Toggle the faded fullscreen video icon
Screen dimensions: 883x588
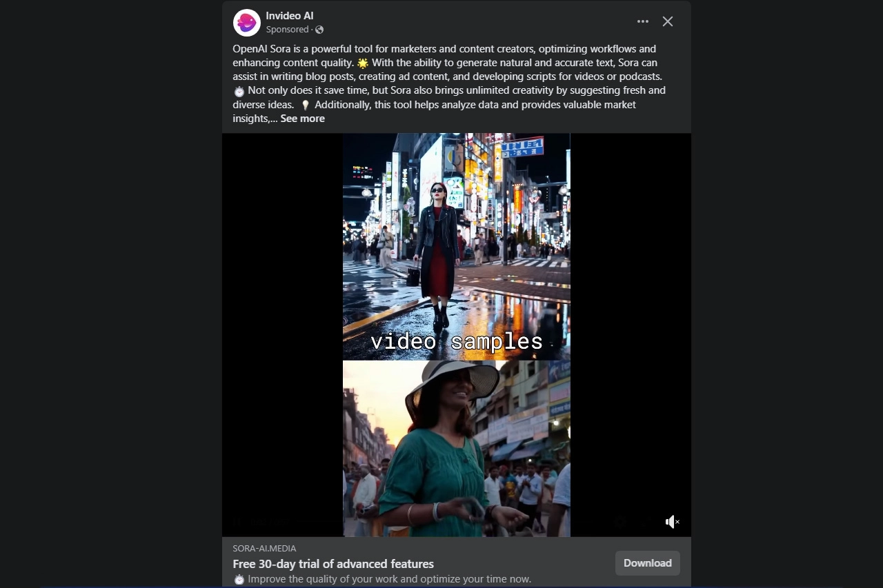click(645, 523)
